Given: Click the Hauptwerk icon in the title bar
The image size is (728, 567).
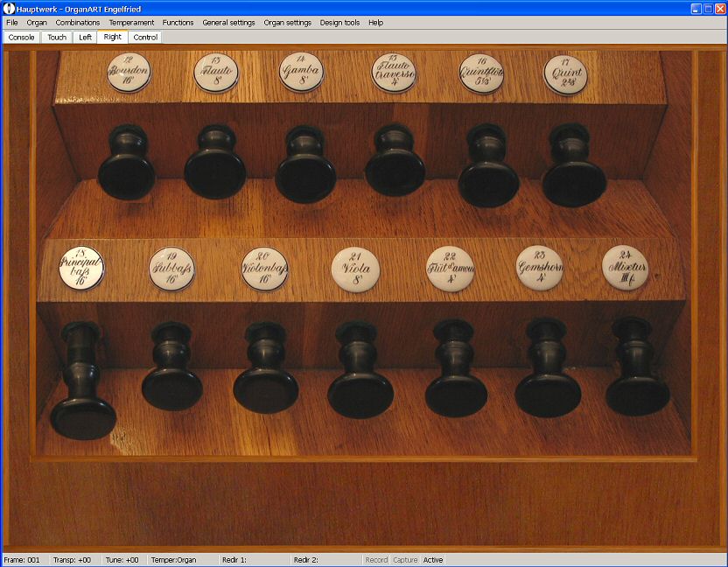Looking at the screenshot, I should point(9,8).
